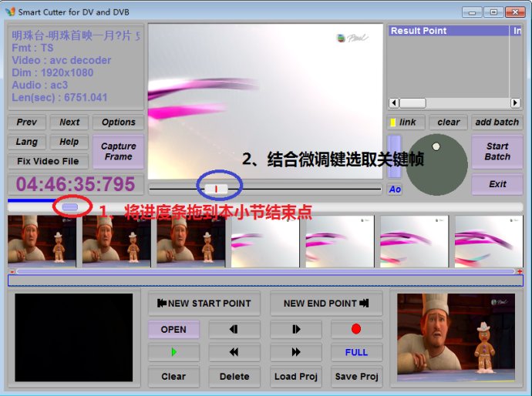Toggle the link indicator button
Screen dimensions: 532x396
405,122
